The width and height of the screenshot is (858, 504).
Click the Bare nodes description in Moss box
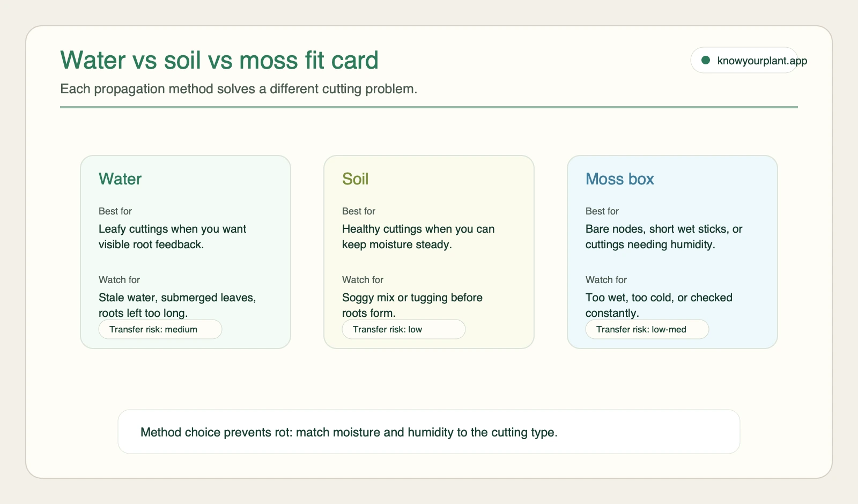pyautogui.click(x=664, y=236)
